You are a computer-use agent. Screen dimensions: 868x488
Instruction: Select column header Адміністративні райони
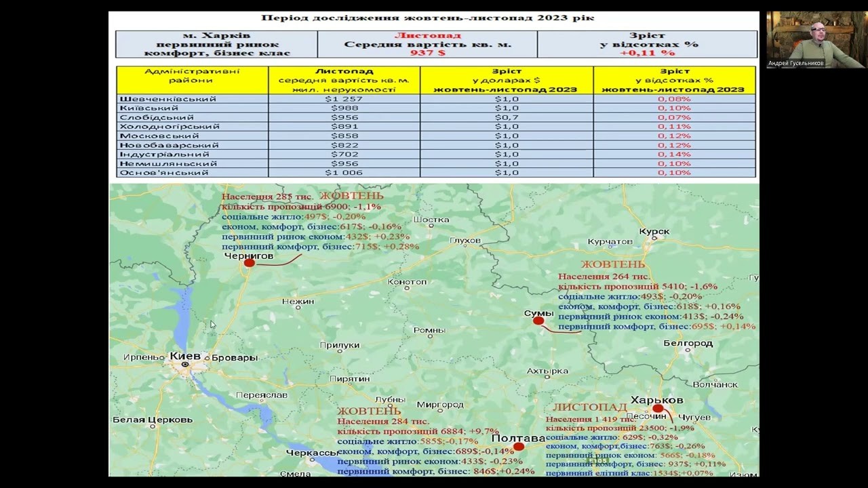coord(193,80)
